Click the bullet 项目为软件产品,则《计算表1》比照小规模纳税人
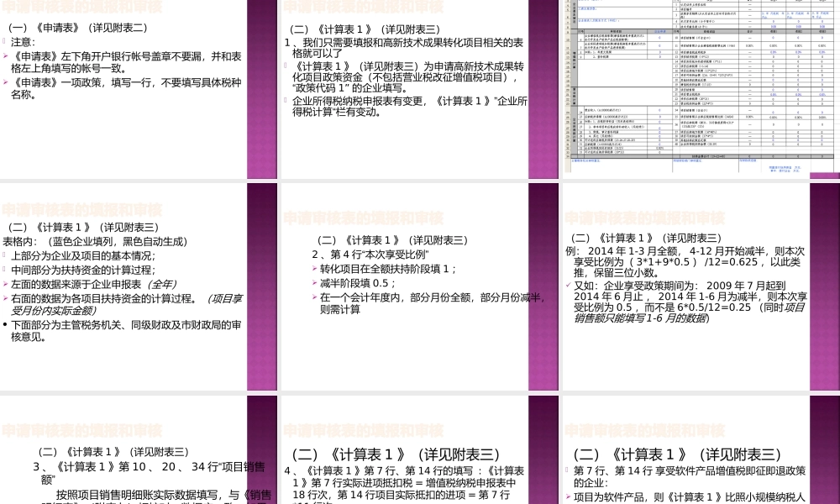 (x=689, y=497)
